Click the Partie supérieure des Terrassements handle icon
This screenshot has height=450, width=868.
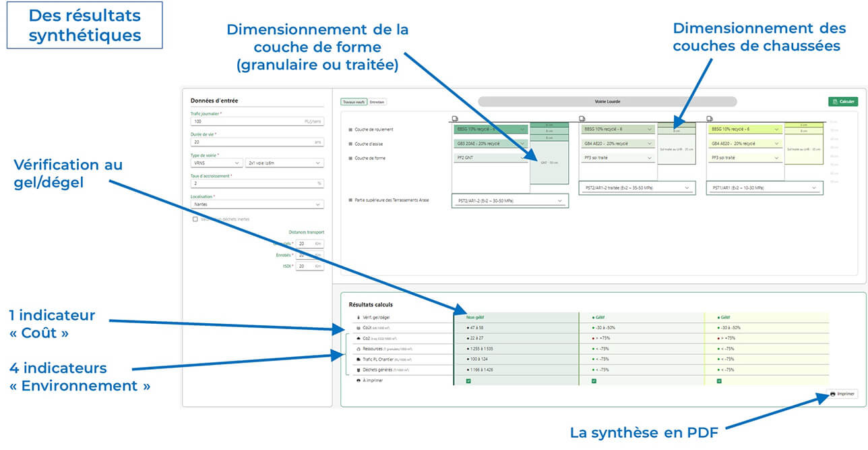coord(350,200)
